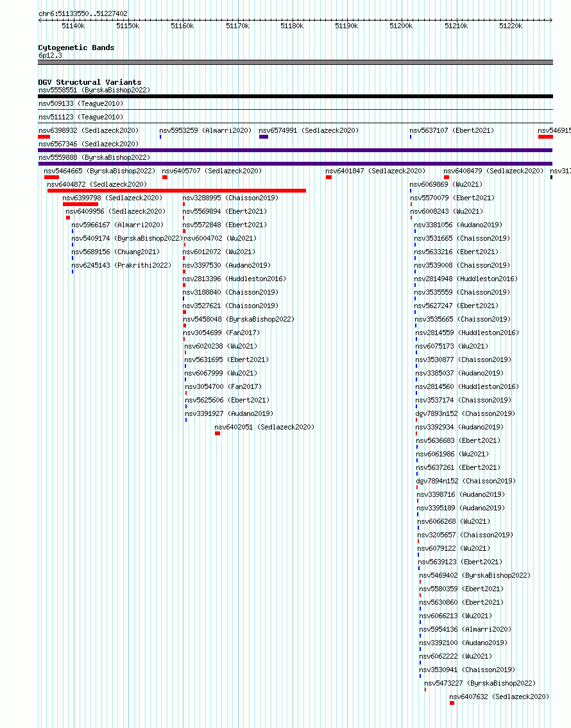Image resolution: width=571 pixels, height=728 pixels.
Task: Click nsv6409956 (Sedlazeck2020) label
Action: (x=115, y=211)
